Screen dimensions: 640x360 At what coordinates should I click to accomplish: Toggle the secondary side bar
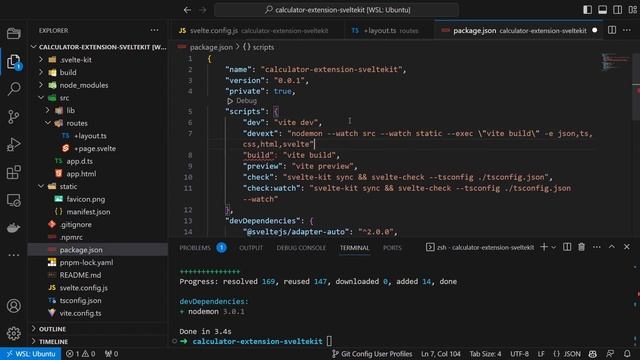tap(618, 10)
